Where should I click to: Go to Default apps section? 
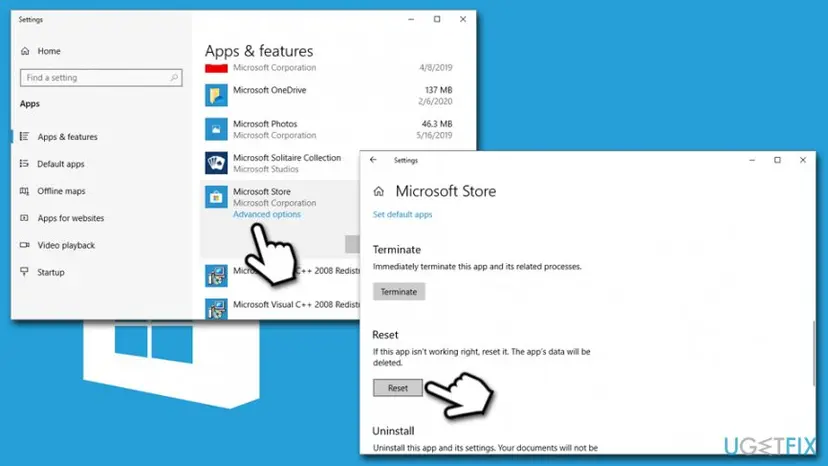pos(61,164)
